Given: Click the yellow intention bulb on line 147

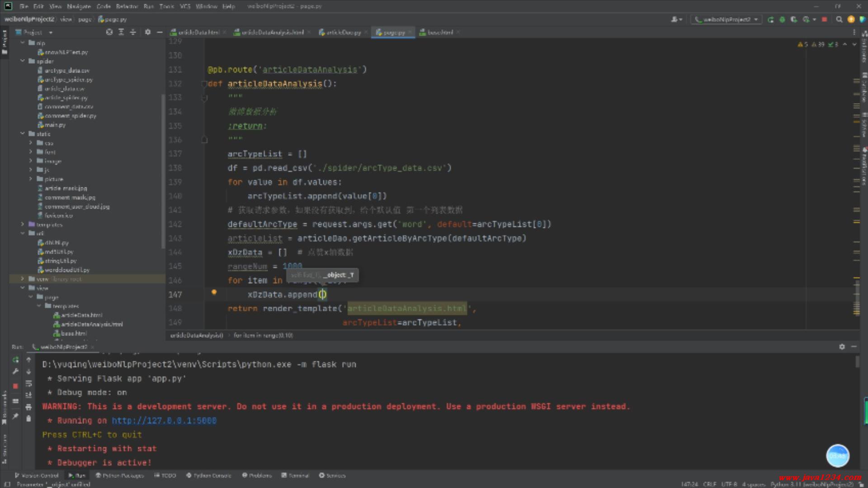Looking at the screenshot, I should click(x=214, y=292).
